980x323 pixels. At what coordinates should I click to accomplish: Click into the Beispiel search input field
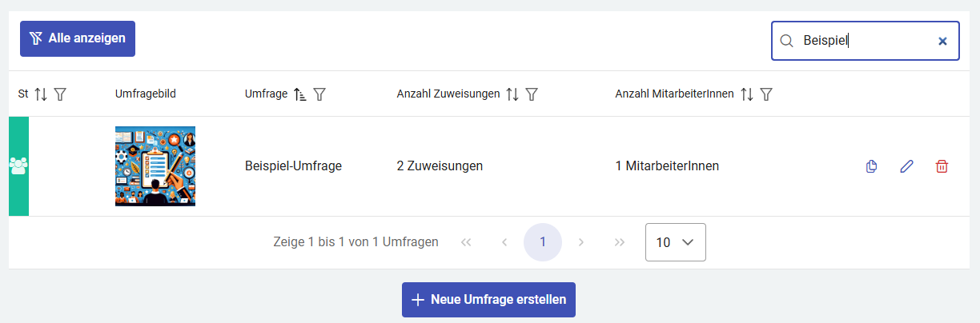tap(865, 41)
